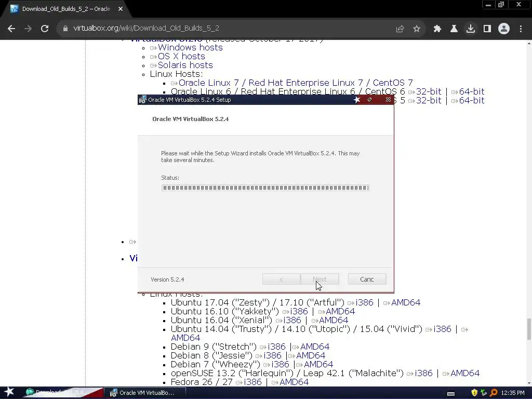
Task: Click the disabled Next button
Action: tap(320, 279)
